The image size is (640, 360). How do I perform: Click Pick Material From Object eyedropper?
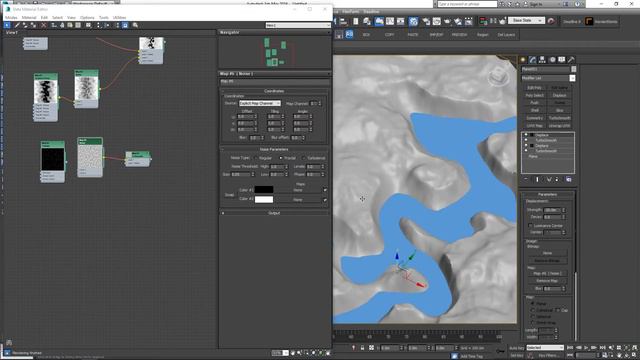pyautogui.click(x=17, y=25)
